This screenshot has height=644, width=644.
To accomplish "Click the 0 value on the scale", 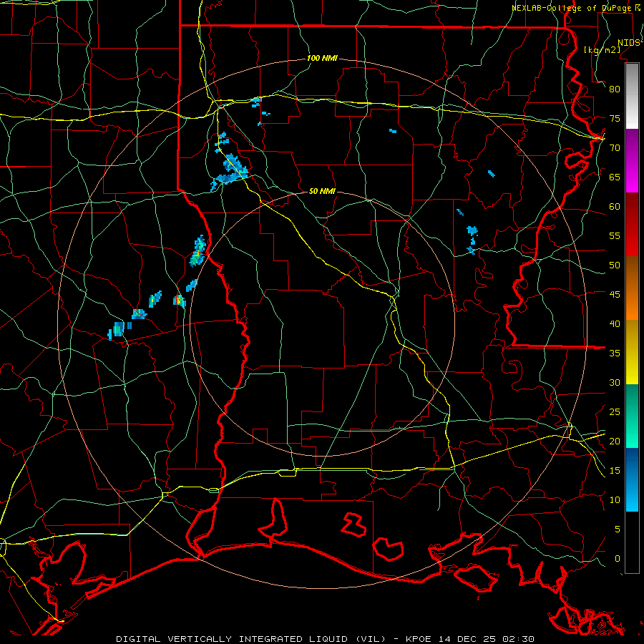I will tap(618, 559).
